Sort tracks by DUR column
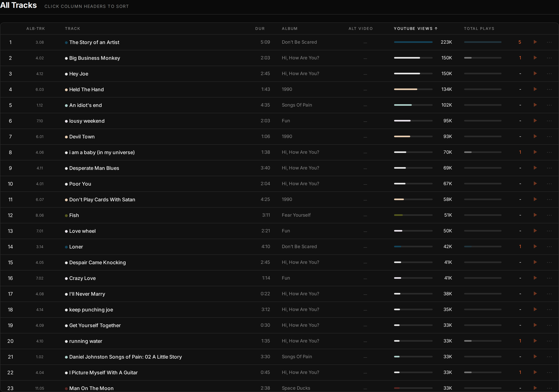 coord(260,29)
